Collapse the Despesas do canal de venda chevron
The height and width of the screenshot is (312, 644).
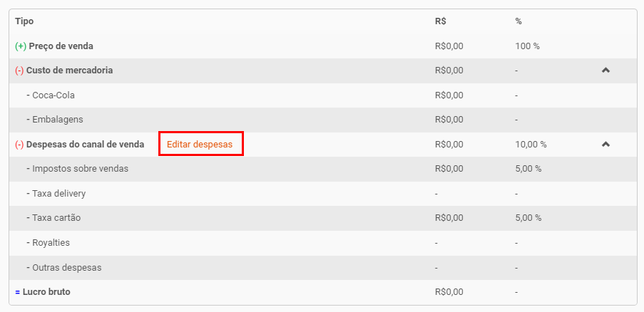(605, 145)
